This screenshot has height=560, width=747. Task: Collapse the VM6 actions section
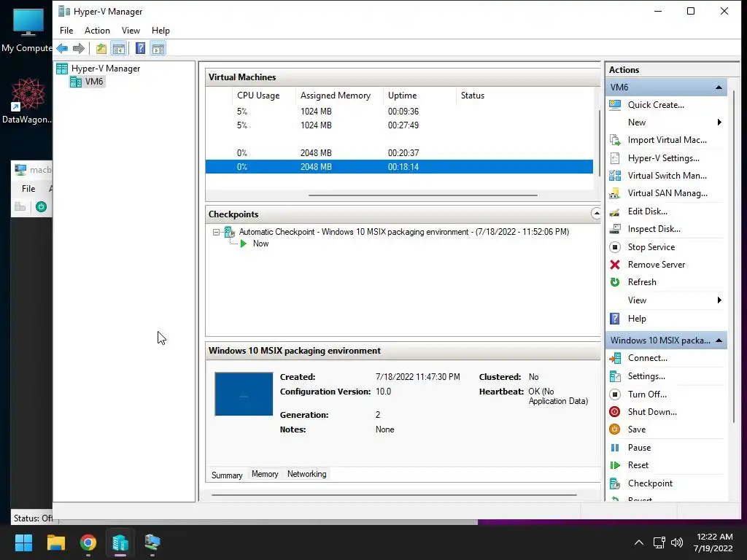[x=719, y=87]
